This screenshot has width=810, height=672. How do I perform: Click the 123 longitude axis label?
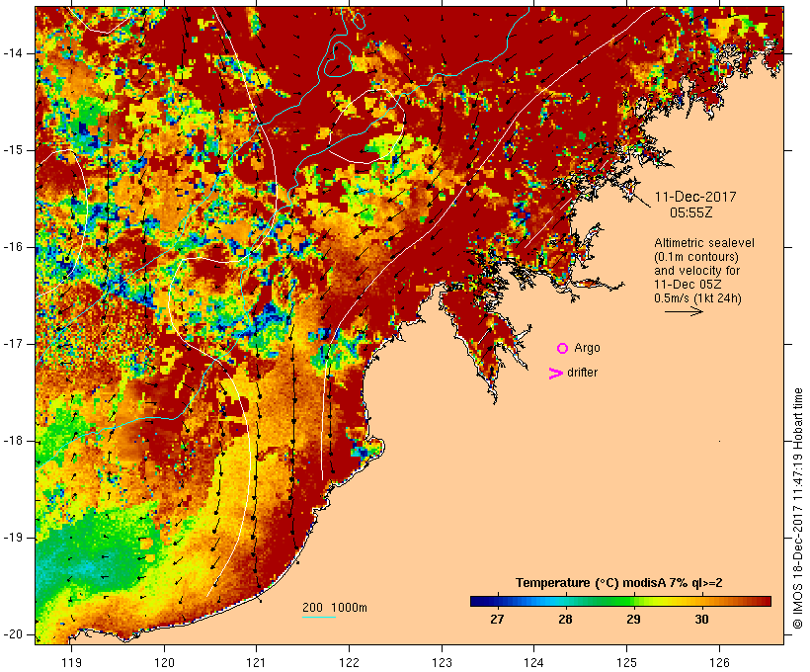coord(442,663)
